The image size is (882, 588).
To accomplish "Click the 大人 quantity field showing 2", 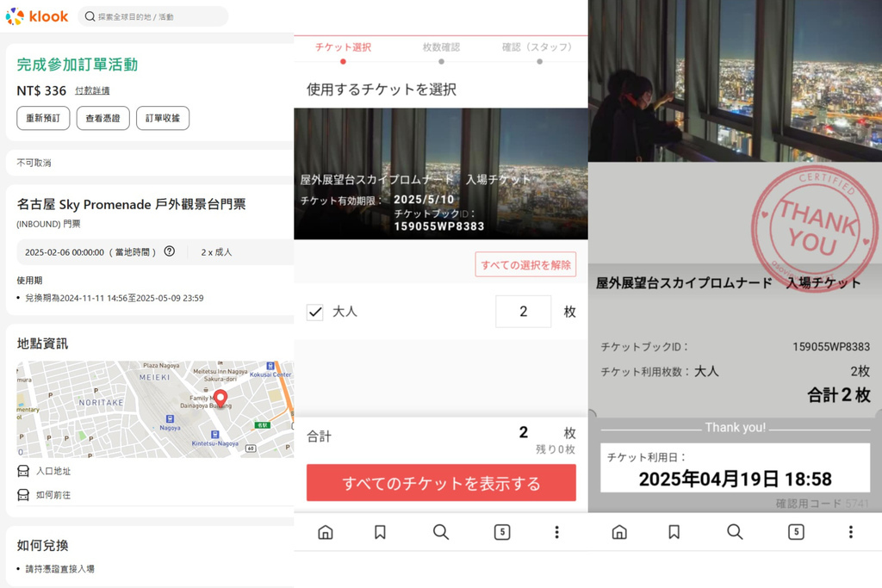I will point(523,312).
